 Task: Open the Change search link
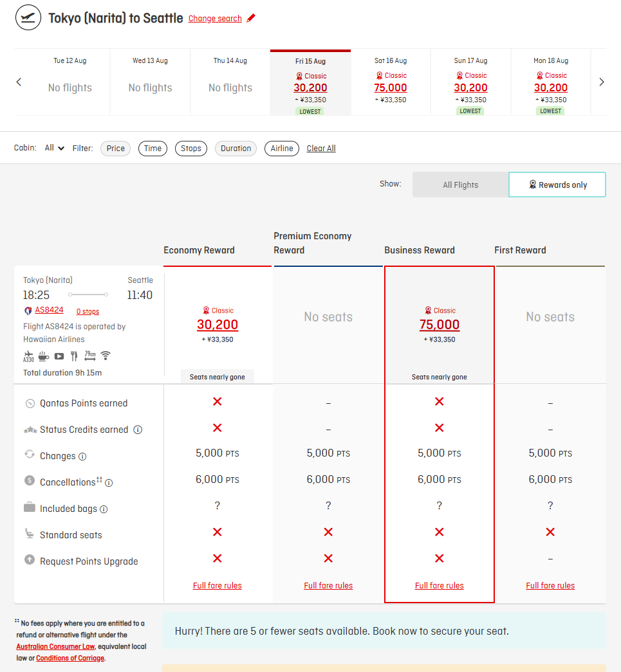215,19
